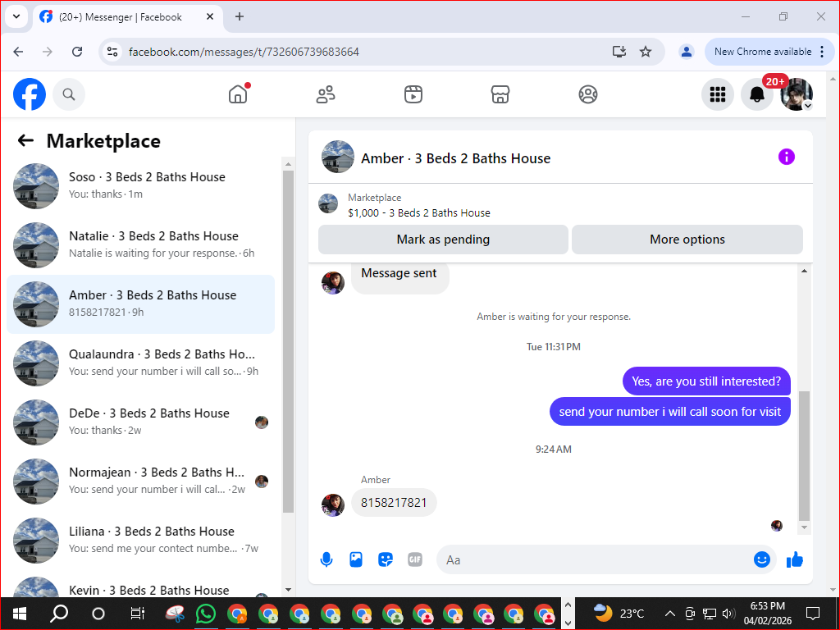Click the 'Message sent' bubble
The width and height of the screenshot is (840, 630).
pos(399,276)
